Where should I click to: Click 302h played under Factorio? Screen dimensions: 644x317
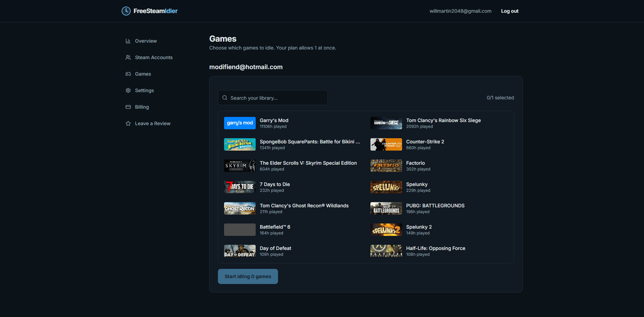[418, 169]
